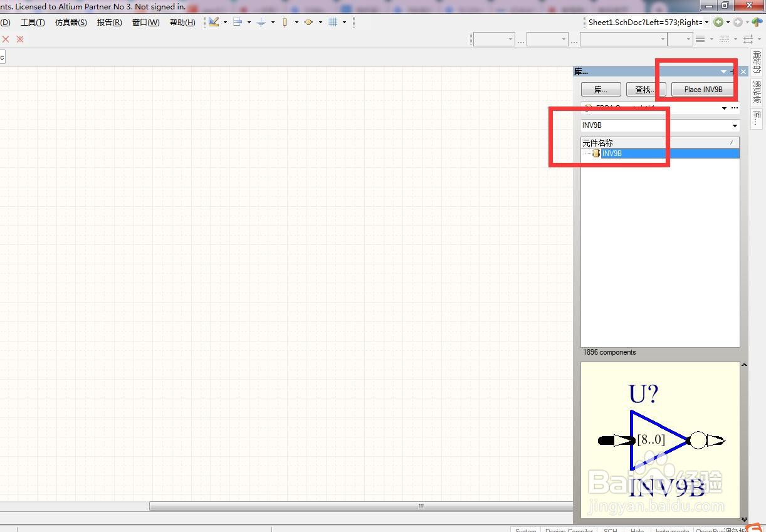Click the grids toolbar icon
The image size is (766, 532).
click(333, 22)
